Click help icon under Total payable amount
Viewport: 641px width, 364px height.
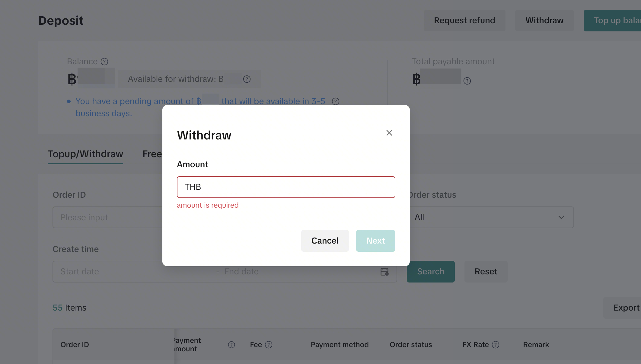pos(467,81)
